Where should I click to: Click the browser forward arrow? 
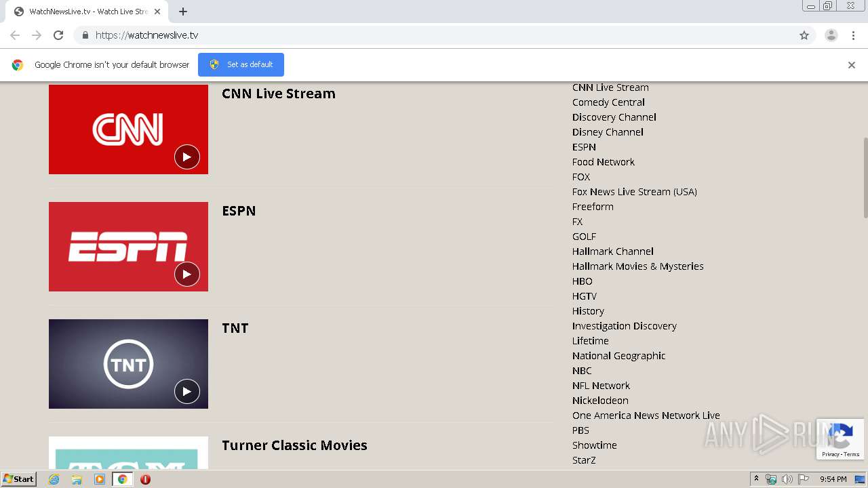pyautogui.click(x=37, y=35)
